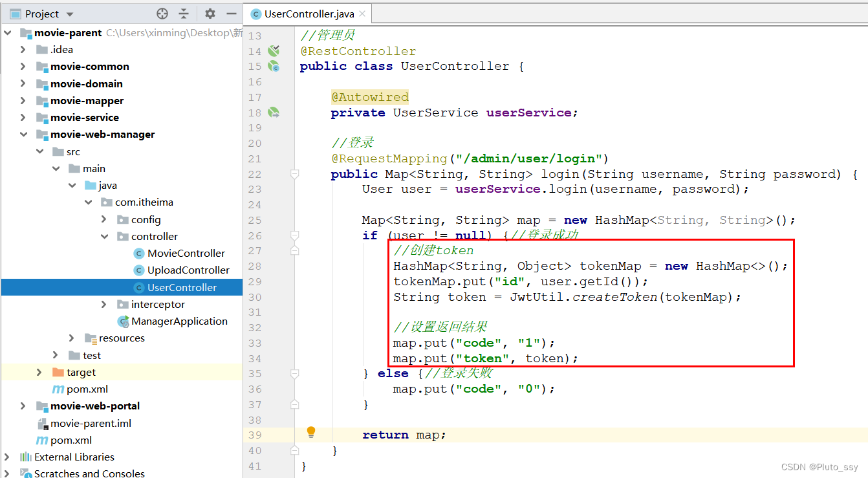Collapse the java folder arrow
Viewport: 868px width, 478px height.
pos(72,185)
